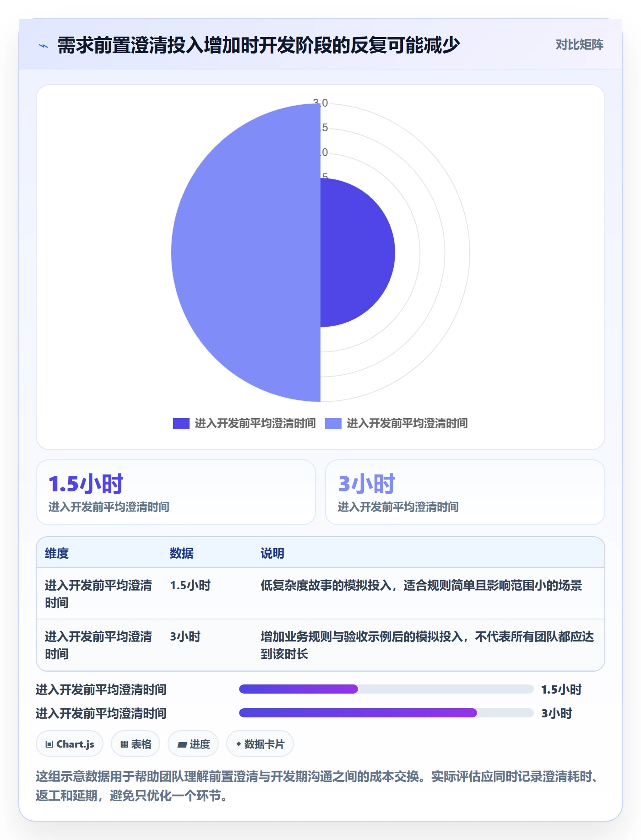Viewport: 641px width, 840px height.
Task: Select the 1.5小时 data card
Action: pyautogui.click(x=176, y=492)
